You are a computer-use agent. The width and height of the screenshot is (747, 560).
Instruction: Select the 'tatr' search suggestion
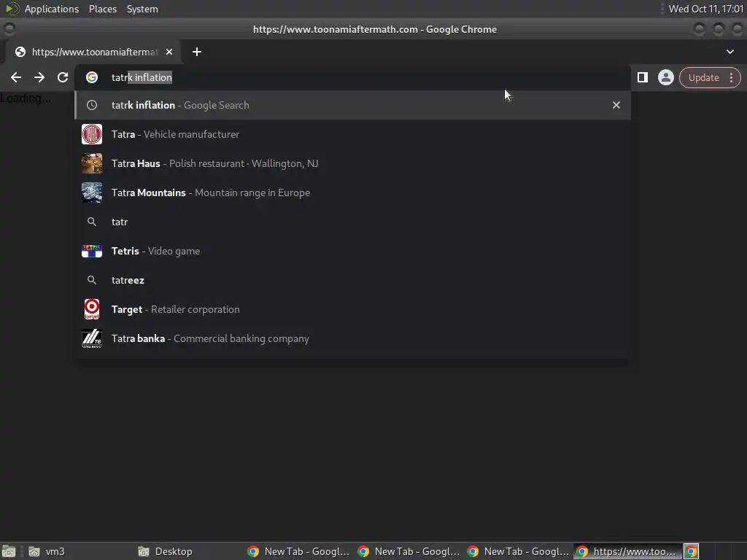pyautogui.click(x=352, y=222)
